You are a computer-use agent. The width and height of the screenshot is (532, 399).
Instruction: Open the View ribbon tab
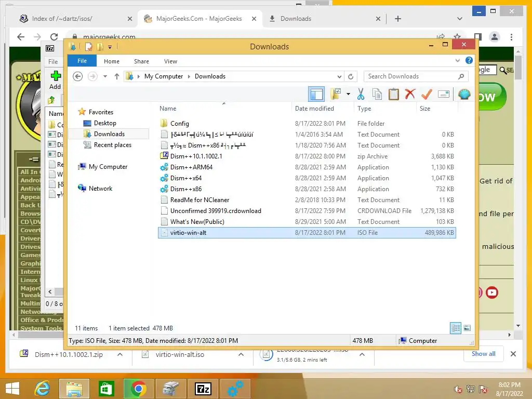point(170,61)
